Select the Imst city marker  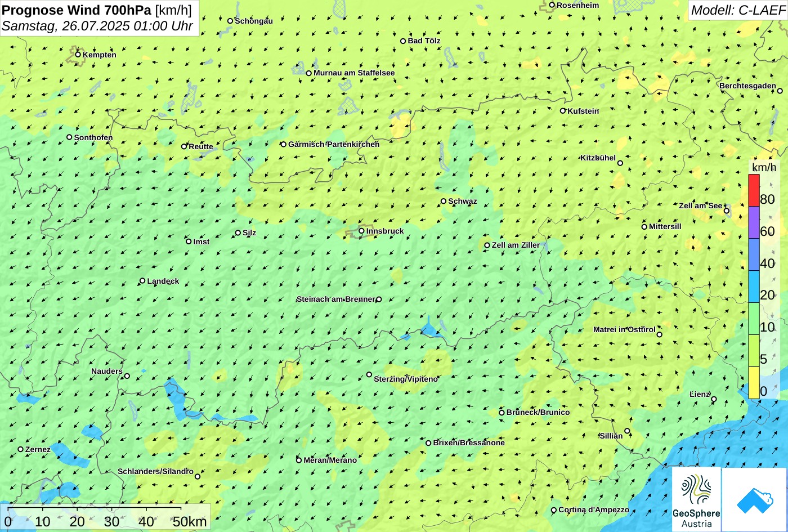coord(189,242)
